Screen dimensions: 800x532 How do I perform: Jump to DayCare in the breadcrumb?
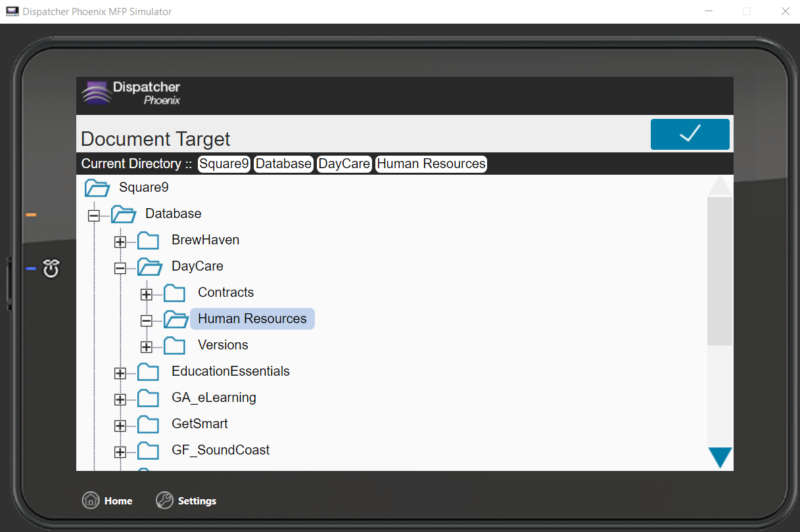point(344,164)
